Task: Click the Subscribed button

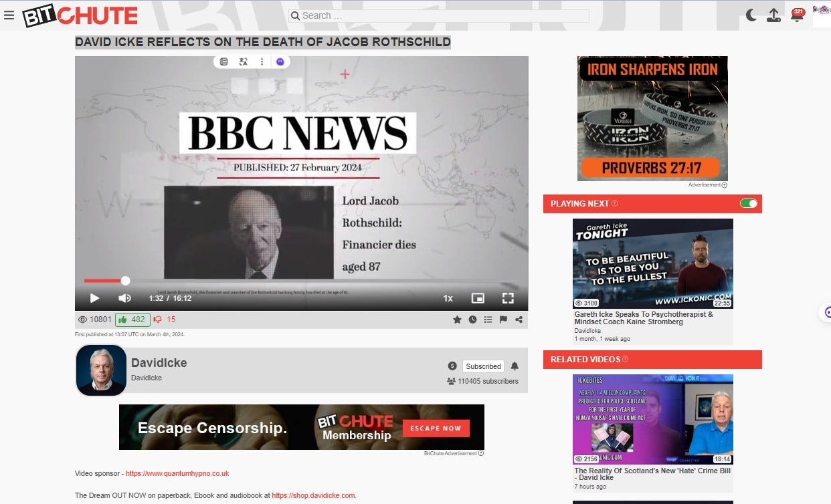Action: pyautogui.click(x=483, y=366)
